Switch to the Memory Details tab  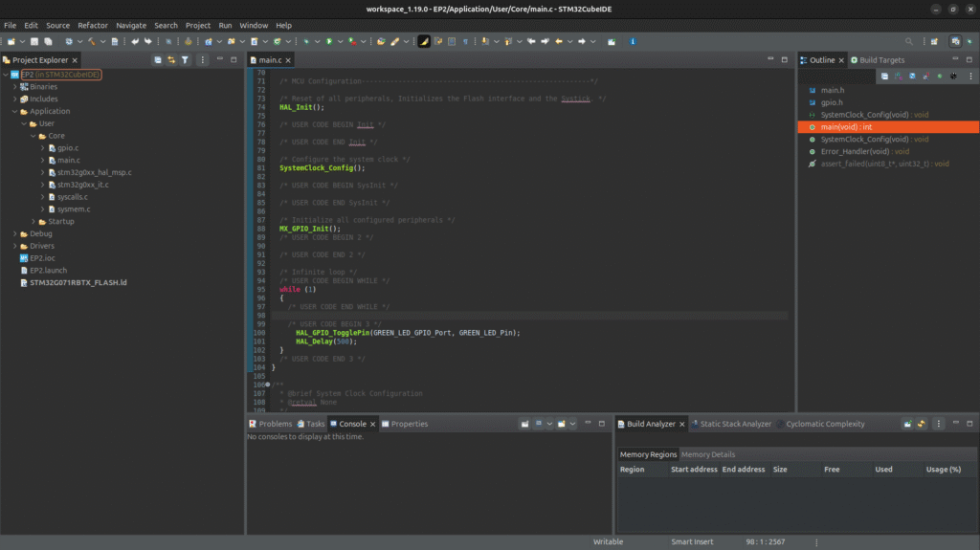(x=708, y=454)
